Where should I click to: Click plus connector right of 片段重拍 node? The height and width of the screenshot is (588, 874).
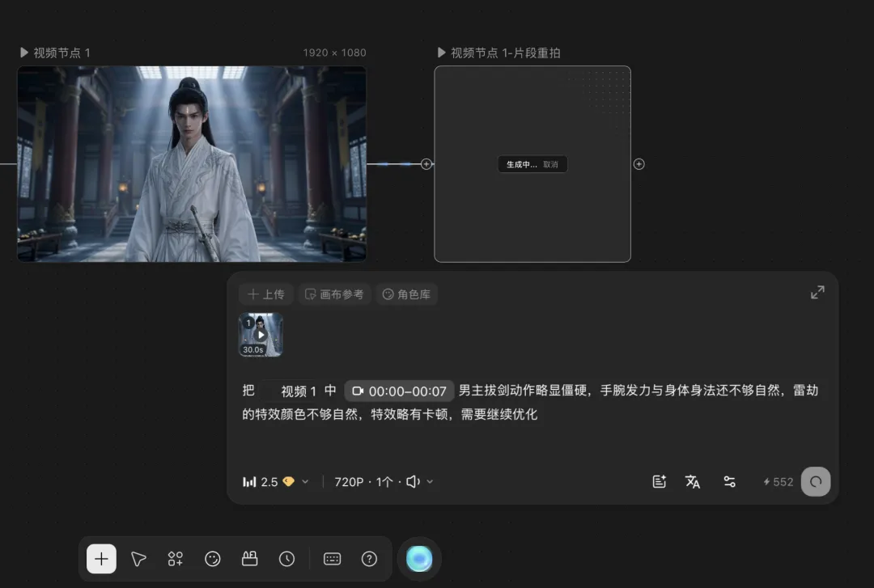tap(639, 164)
